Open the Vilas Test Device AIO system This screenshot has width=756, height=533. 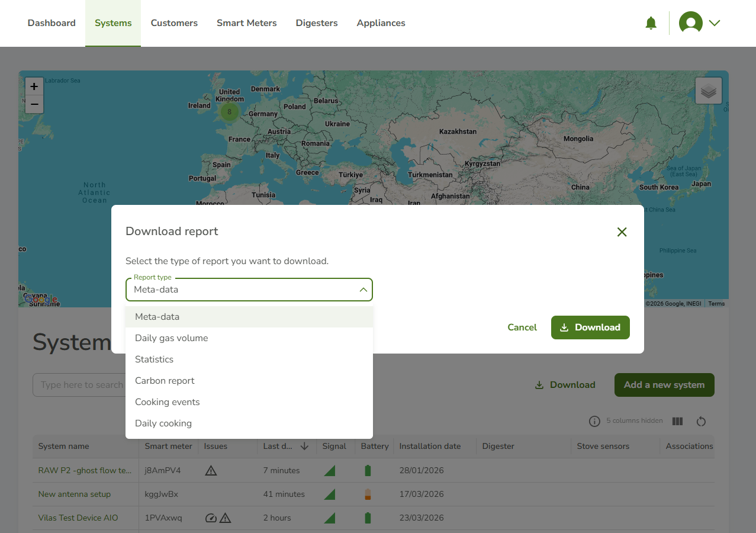[x=78, y=518]
